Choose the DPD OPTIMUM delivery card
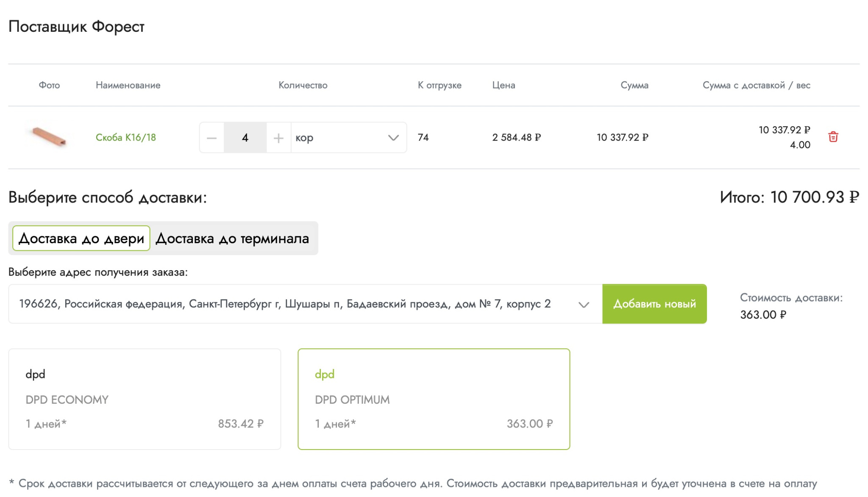This screenshot has height=497, width=868. click(434, 399)
